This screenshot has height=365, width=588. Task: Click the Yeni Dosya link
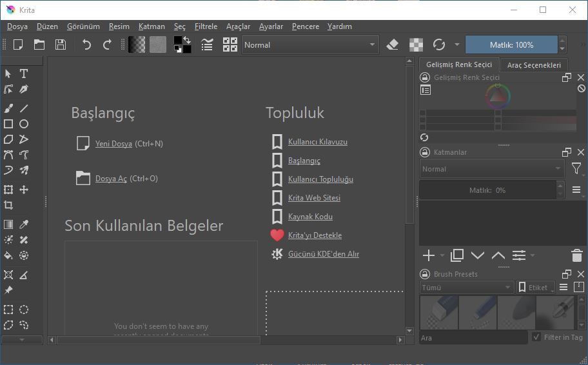click(x=113, y=144)
